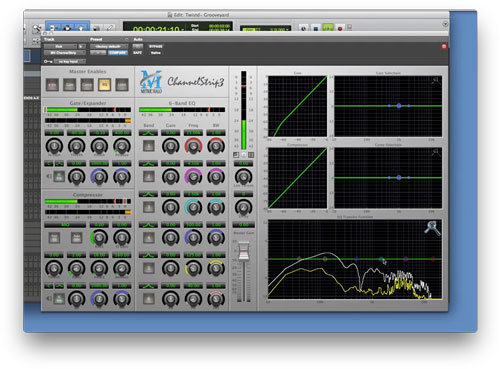Toggle Gate sidechain filter enable button
The height and width of the screenshot is (369, 500).
59,176
